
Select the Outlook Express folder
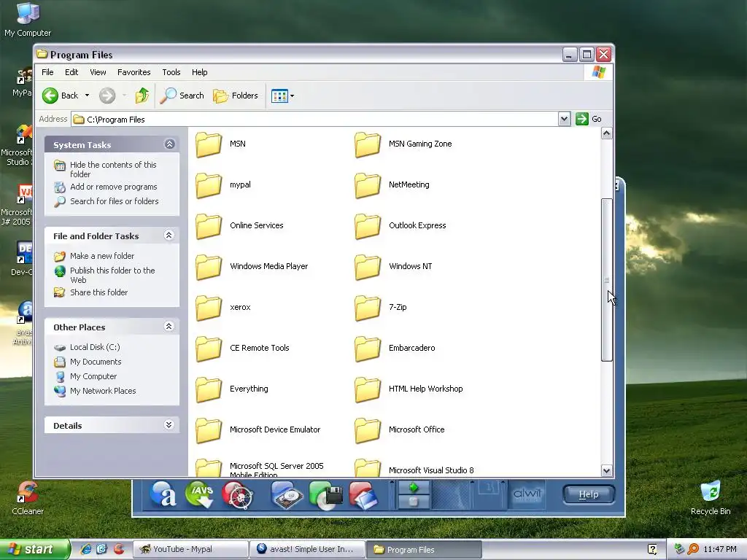(400, 226)
